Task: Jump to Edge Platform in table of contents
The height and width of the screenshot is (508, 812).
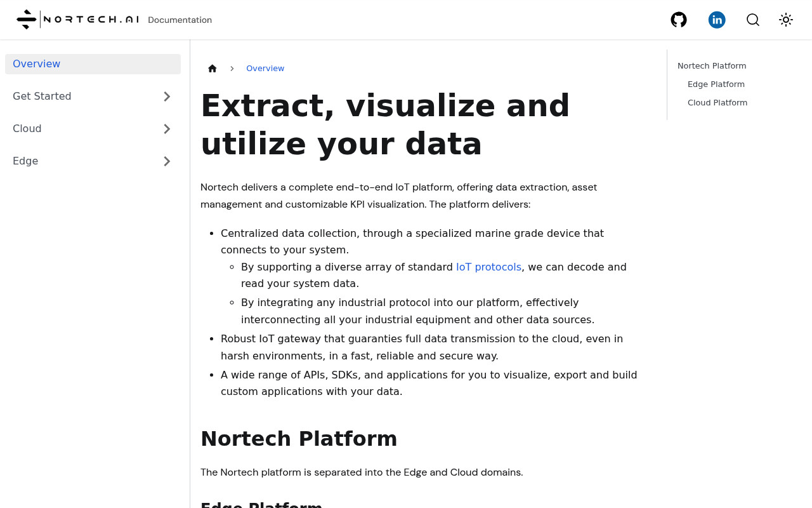Action: click(x=716, y=84)
